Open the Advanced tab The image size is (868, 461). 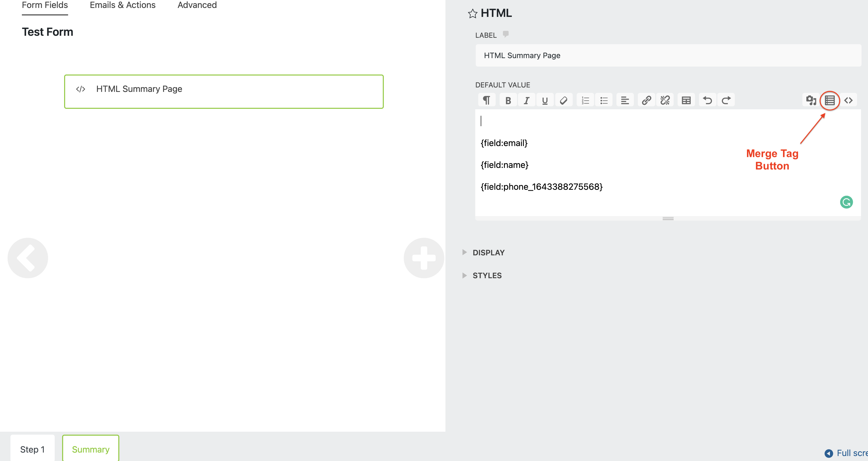tap(197, 5)
